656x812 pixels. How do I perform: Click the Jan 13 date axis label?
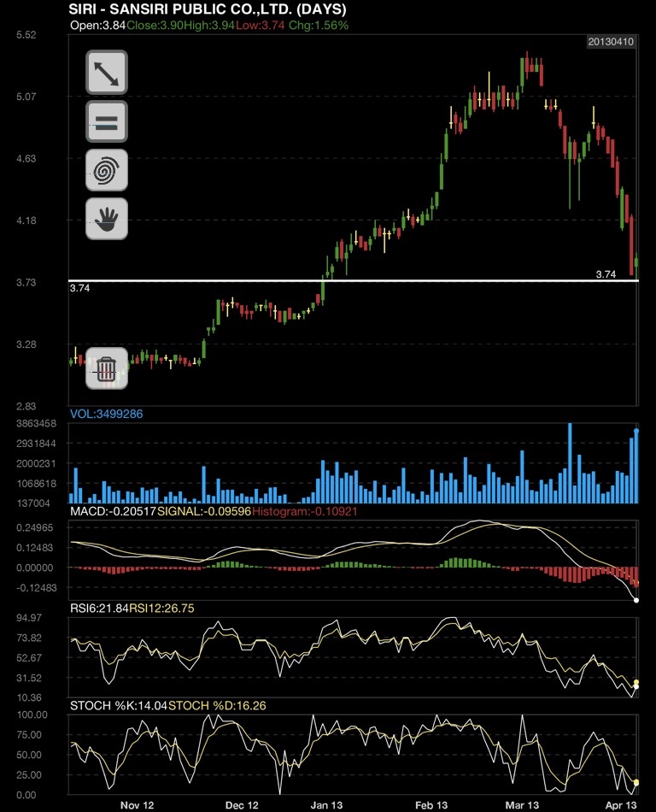click(x=326, y=805)
